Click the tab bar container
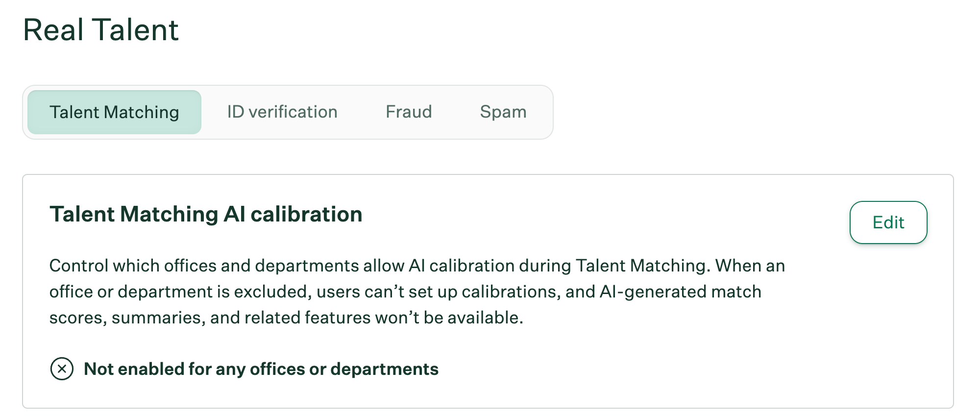 point(289,112)
